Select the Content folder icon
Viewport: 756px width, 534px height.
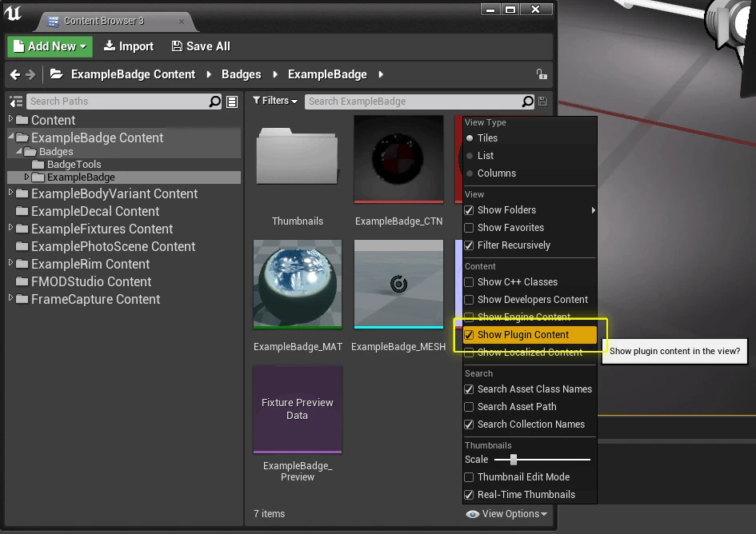pos(22,120)
